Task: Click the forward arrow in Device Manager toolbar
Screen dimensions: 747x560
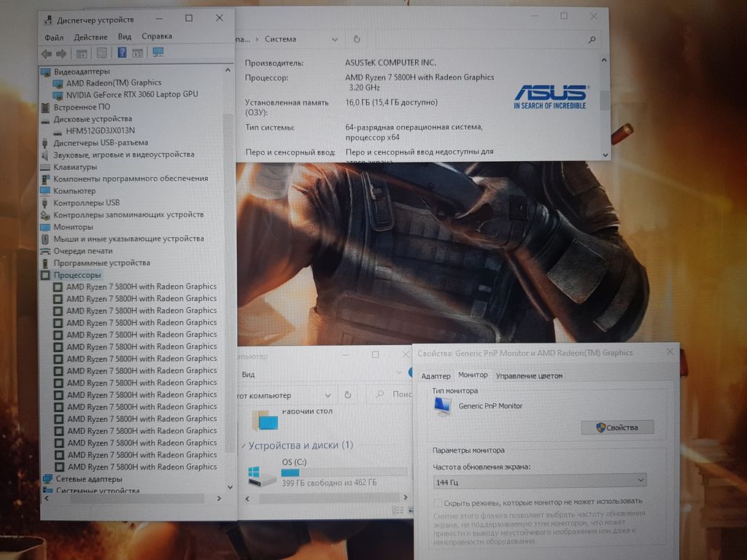Action: [61, 54]
